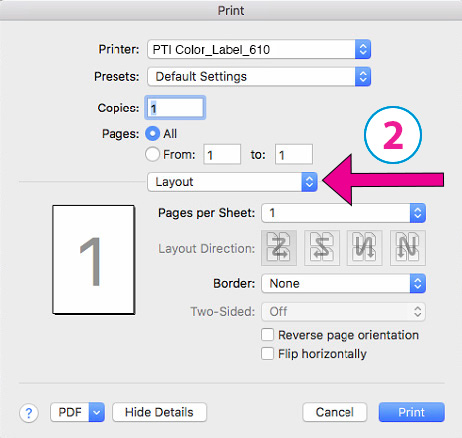Click the Presets selector stepper arrows

[x=363, y=77]
